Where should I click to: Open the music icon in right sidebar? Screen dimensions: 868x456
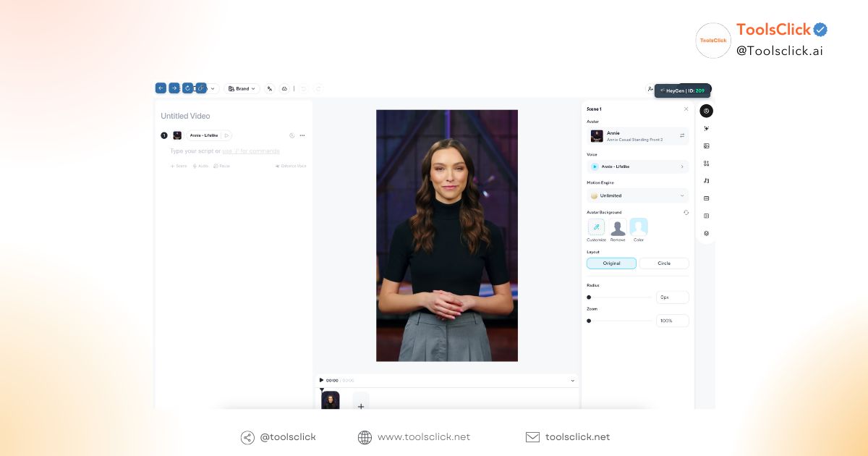click(707, 181)
